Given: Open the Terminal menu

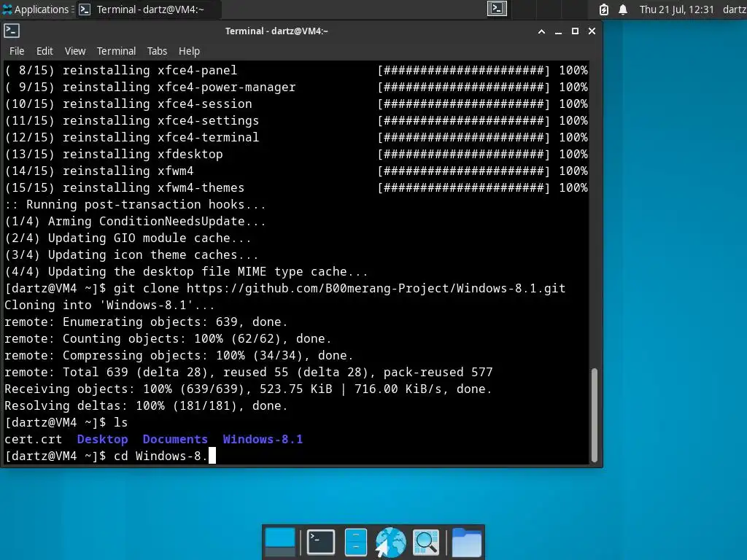Looking at the screenshot, I should tap(116, 51).
